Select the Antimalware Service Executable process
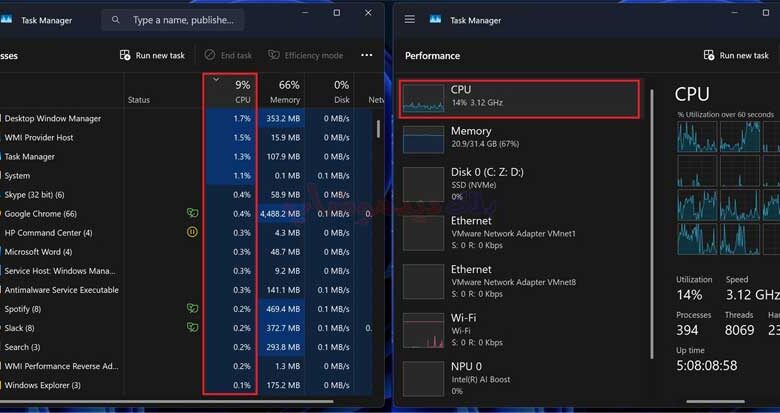This screenshot has width=780, height=413. (x=186, y=290)
